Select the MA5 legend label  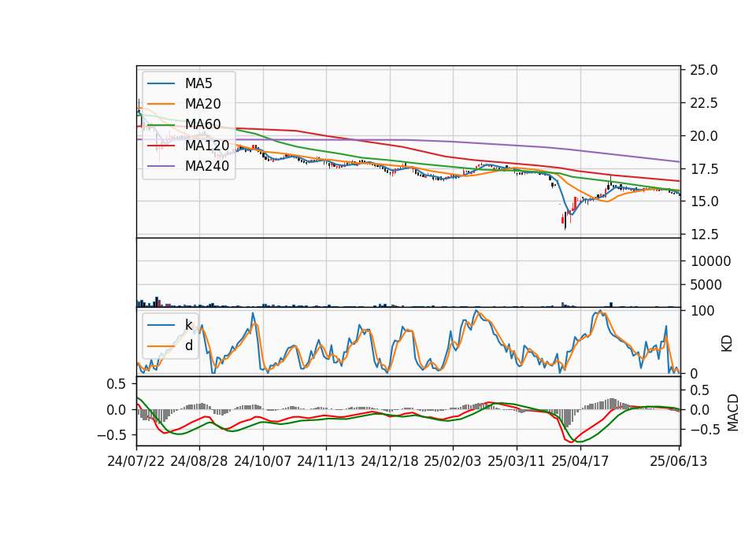pos(198,83)
